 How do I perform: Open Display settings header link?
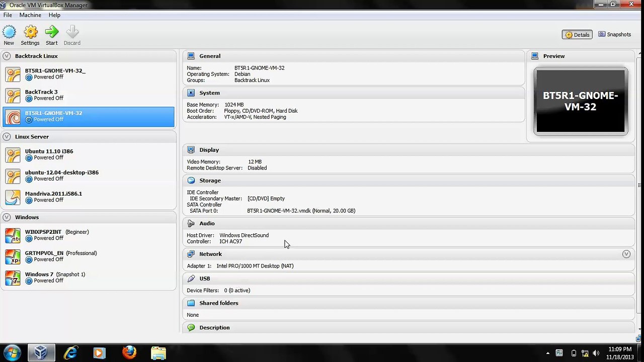click(x=209, y=149)
